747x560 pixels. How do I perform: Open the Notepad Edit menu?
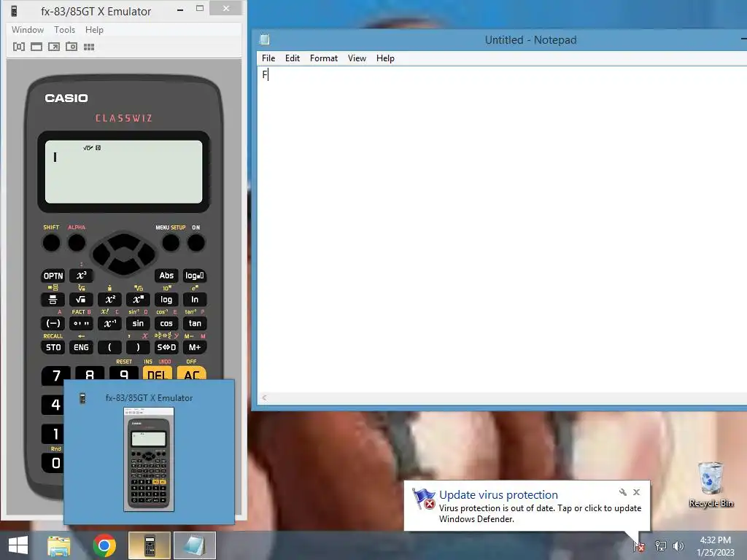pyautogui.click(x=292, y=58)
